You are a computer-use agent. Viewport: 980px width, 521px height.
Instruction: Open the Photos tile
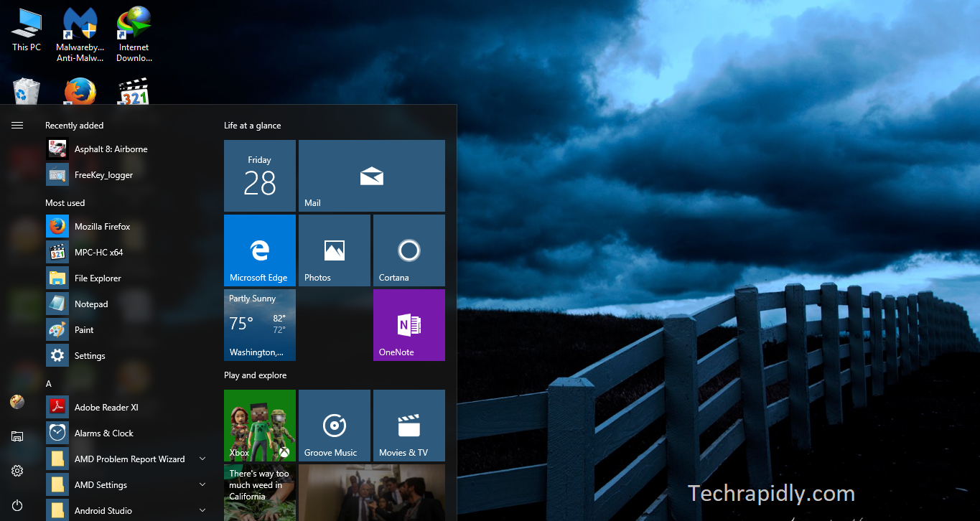tap(335, 250)
